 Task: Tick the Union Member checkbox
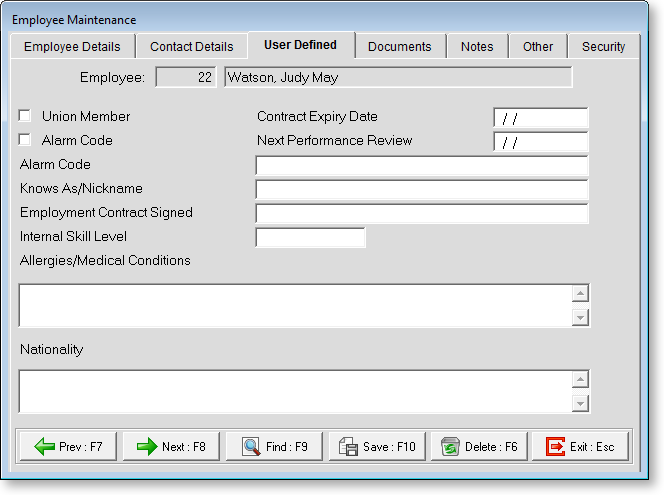(x=25, y=117)
